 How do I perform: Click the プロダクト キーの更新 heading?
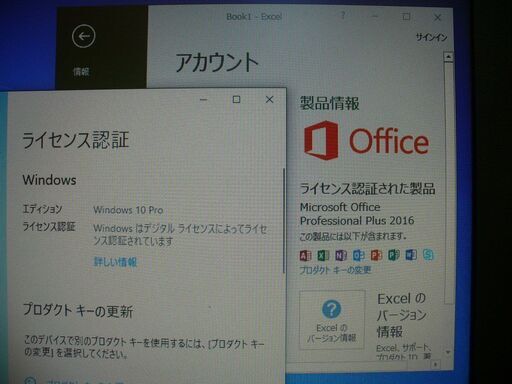pos(78,311)
